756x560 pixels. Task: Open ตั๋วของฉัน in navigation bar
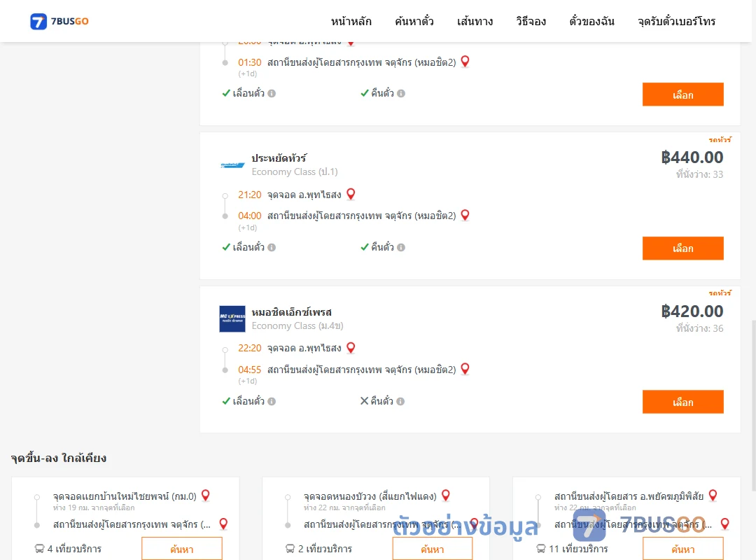tap(591, 21)
